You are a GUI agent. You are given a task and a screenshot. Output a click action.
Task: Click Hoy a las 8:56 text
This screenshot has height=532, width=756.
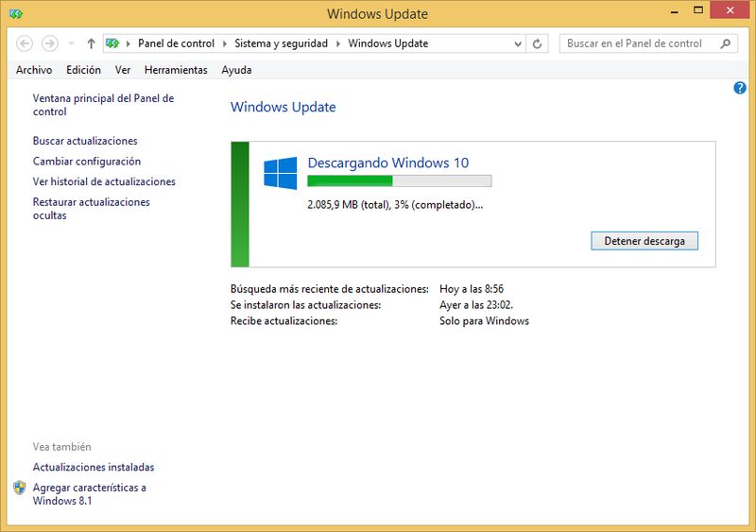point(472,289)
